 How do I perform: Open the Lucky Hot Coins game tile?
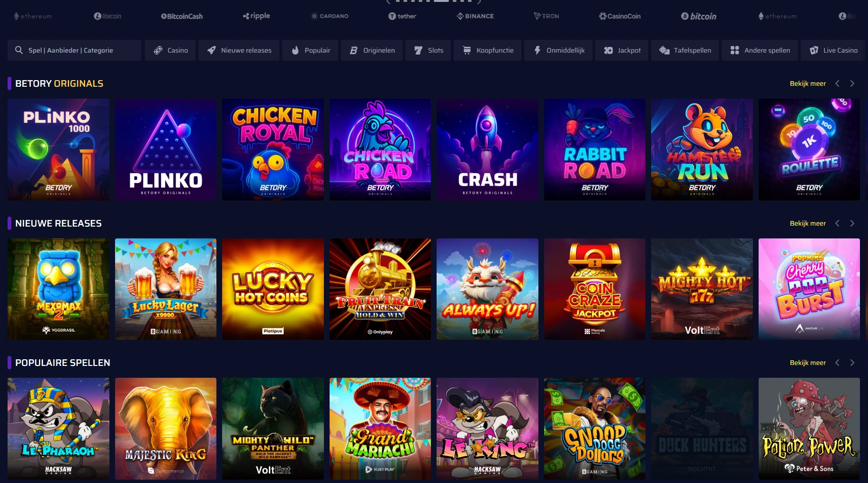273,289
